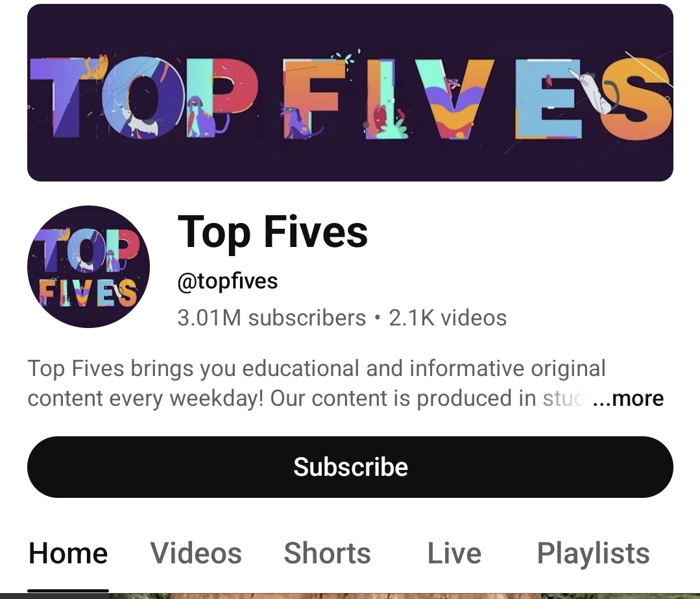Tap the Subscribe button

(350, 467)
